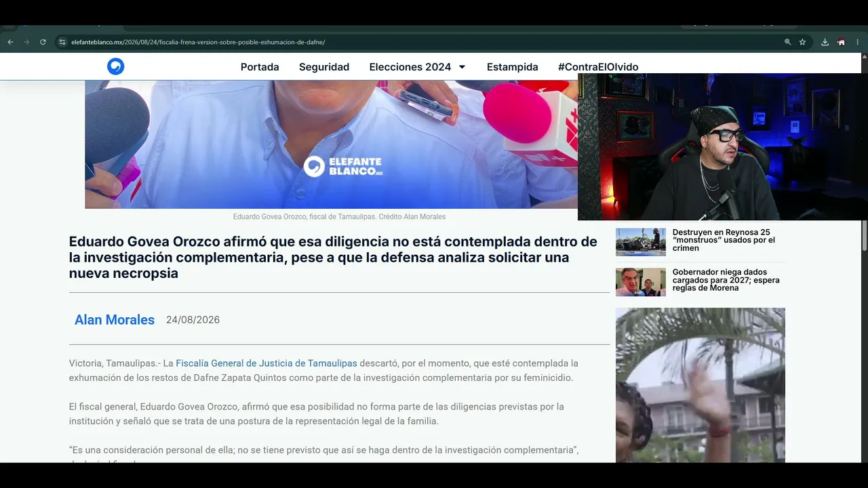Open thumbnail for the Reynosa monstruos story
This screenshot has width=868, height=488.
click(641, 242)
